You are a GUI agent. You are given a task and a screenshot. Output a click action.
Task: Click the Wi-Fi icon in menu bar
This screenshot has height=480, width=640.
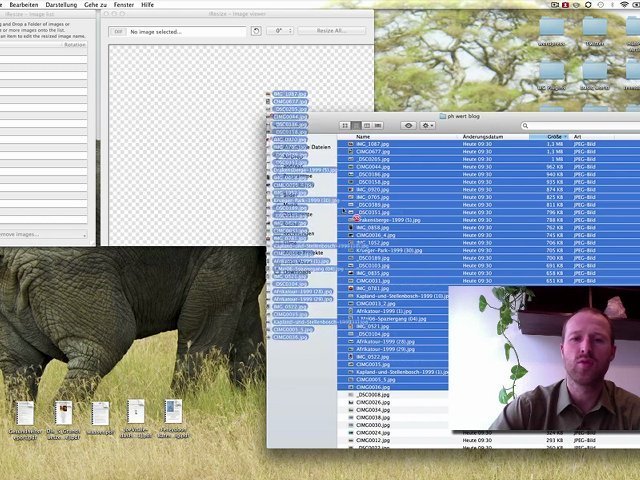coord(624,5)
